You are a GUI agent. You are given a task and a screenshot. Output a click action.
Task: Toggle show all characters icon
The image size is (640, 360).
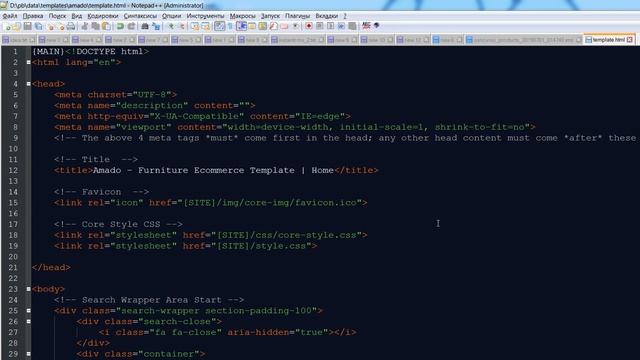[x=230, y=27]
